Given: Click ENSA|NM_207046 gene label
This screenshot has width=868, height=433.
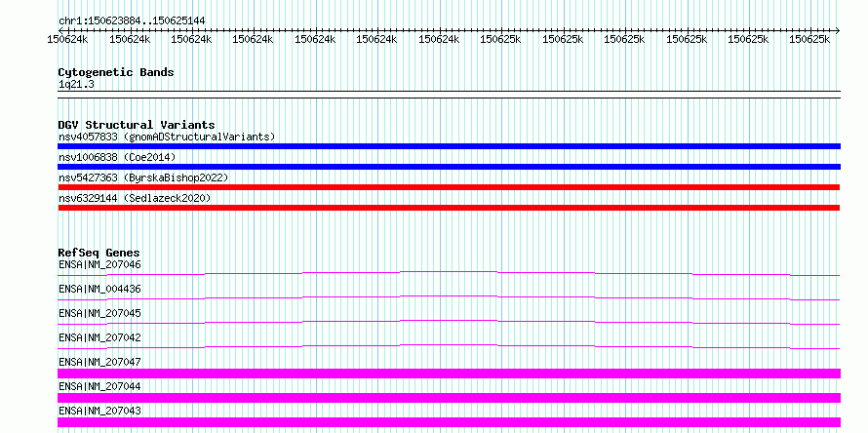Looking at the screenshot, I should [99, 264].
